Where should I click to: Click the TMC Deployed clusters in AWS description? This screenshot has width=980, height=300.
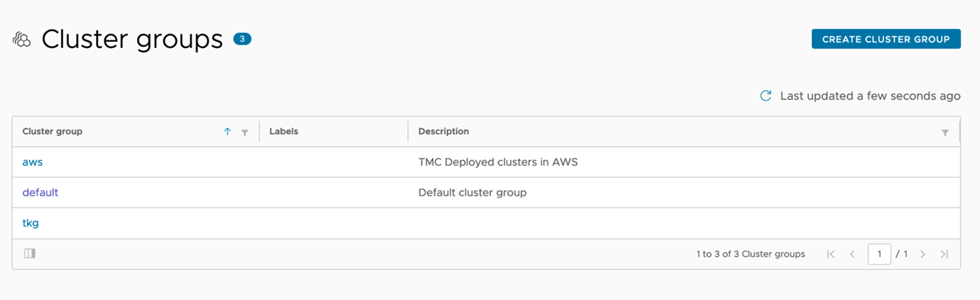(498, 162)
